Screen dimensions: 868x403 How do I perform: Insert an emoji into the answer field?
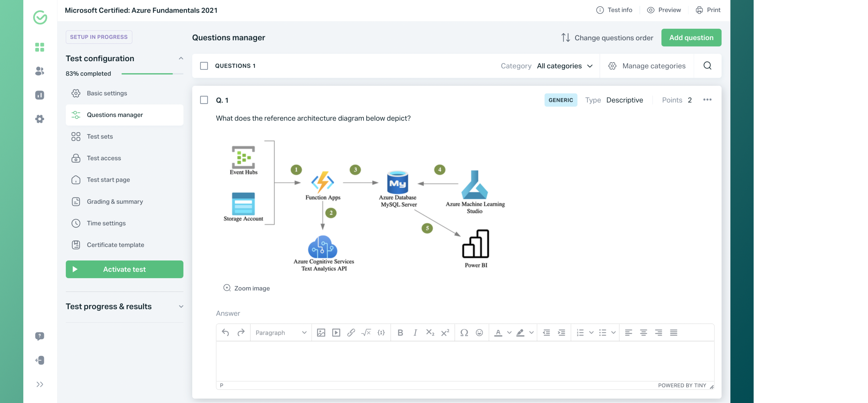479,332
